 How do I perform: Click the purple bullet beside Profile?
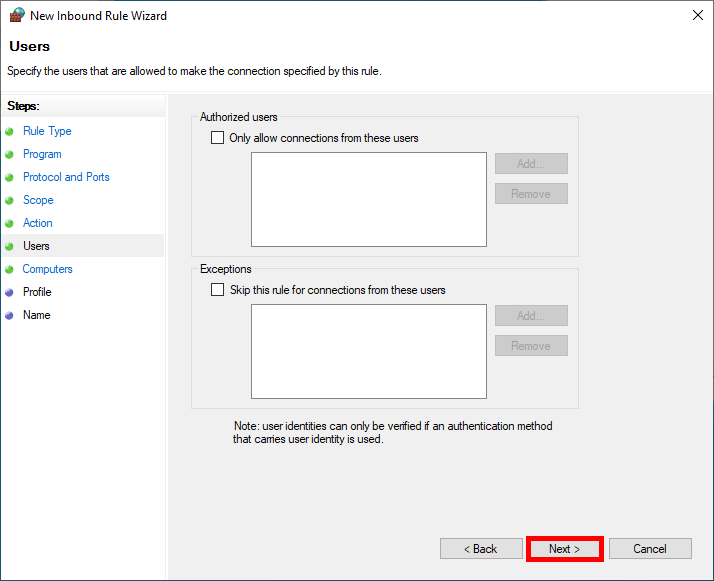coord(10,292)
